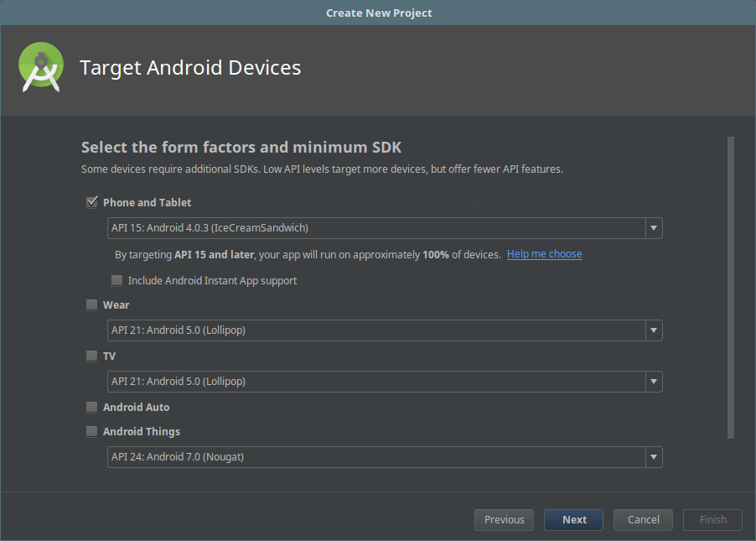Toggle the Phone and Tablet checkbox

pyautogui.click(x=92, y=202)
